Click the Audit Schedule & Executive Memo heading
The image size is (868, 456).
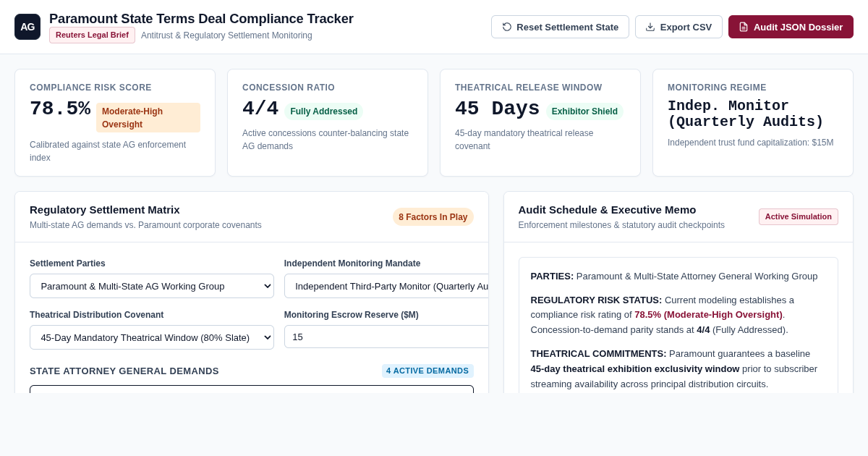coord(607,209)
